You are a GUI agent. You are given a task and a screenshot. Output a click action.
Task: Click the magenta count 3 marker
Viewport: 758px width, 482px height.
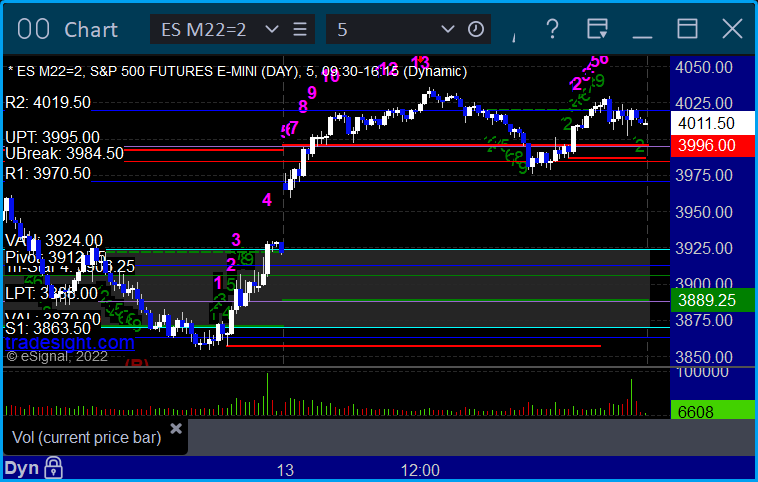pyautogui.click(x=236, y=240)
